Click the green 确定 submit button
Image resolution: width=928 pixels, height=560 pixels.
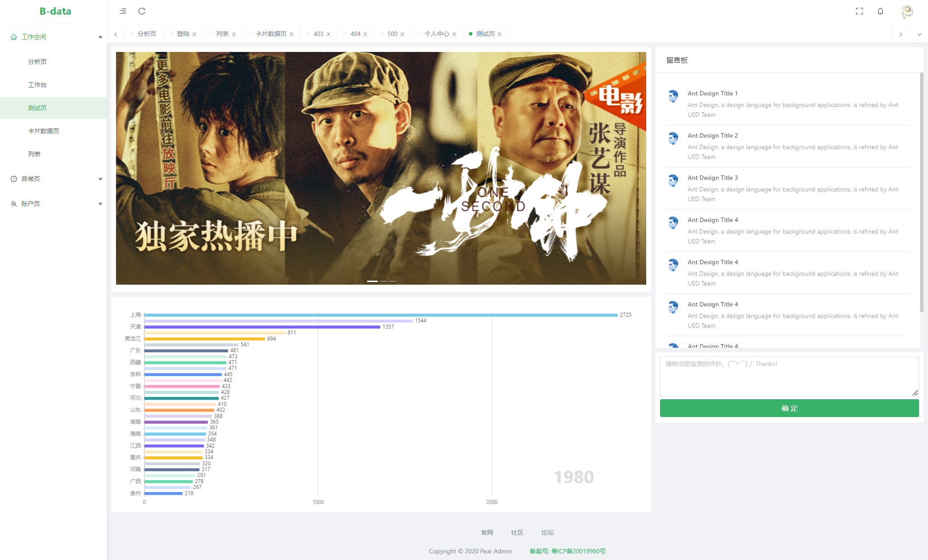pyautogui.click(x=789, y=408)
